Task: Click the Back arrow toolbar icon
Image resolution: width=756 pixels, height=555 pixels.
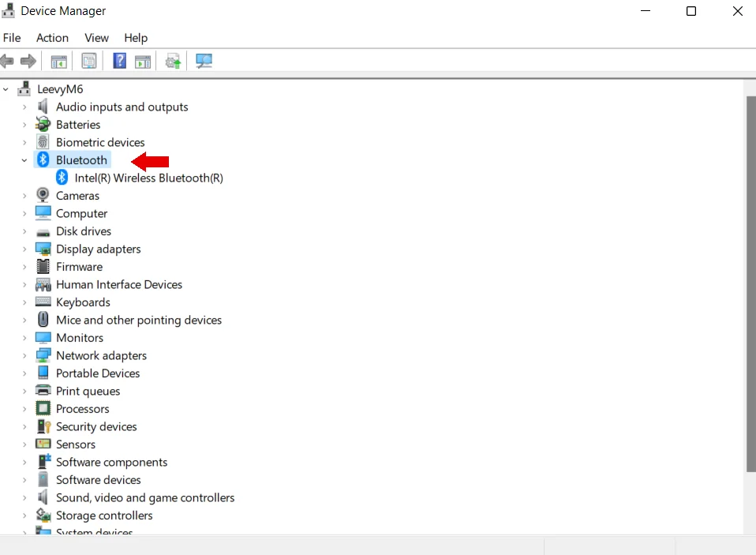Action: (7, 62)
